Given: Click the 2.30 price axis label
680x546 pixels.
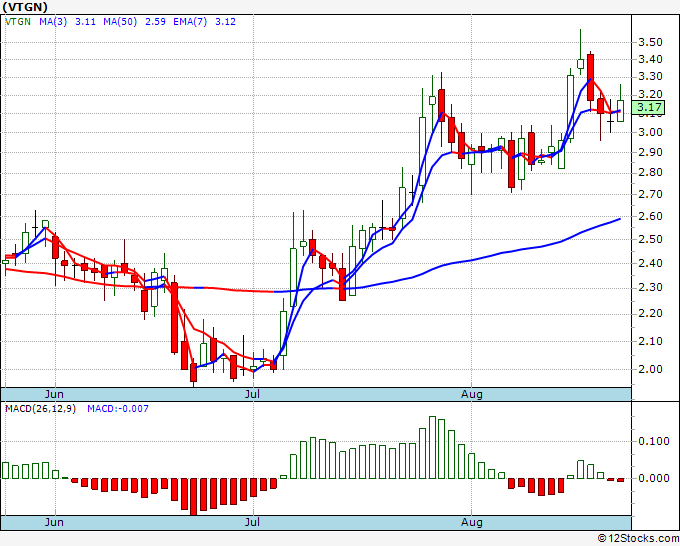Looking at the screenshot, I should click(651, 288).
